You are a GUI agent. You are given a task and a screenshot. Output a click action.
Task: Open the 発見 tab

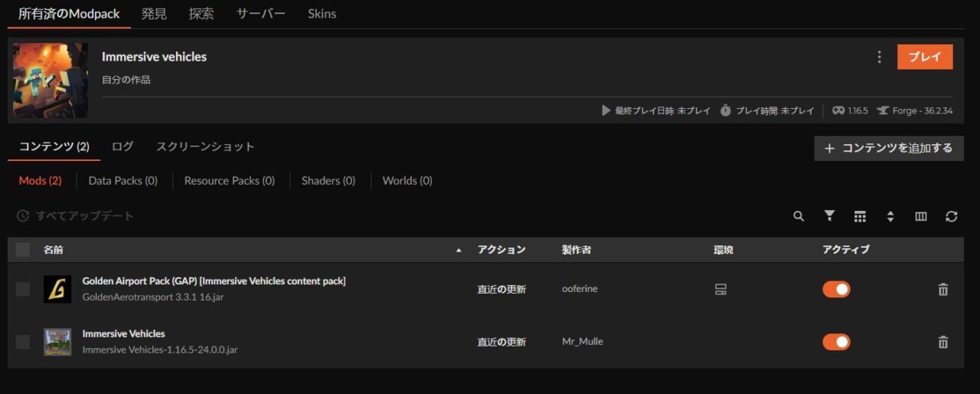(x=154, y=14)
